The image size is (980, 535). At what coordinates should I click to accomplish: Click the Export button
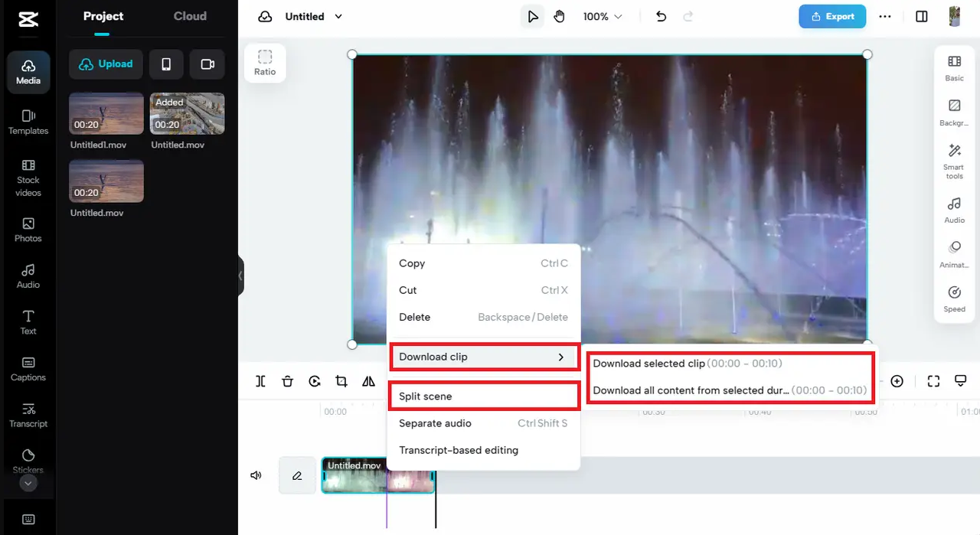832,16
